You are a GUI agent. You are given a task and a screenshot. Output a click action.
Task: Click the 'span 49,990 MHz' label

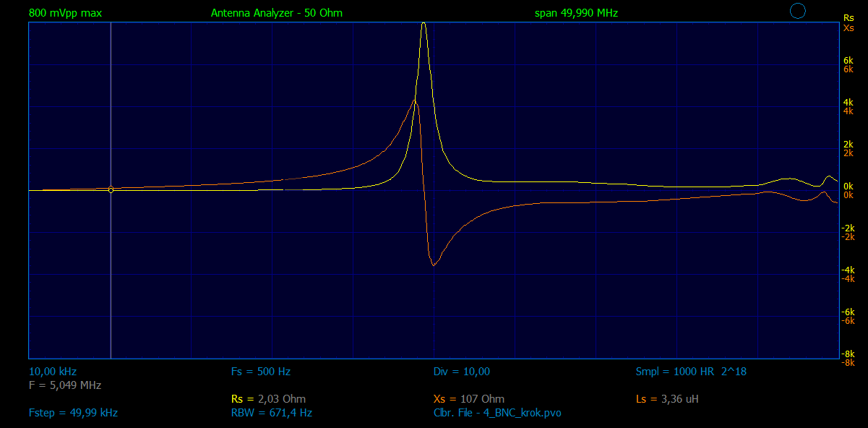click(576, 13)
